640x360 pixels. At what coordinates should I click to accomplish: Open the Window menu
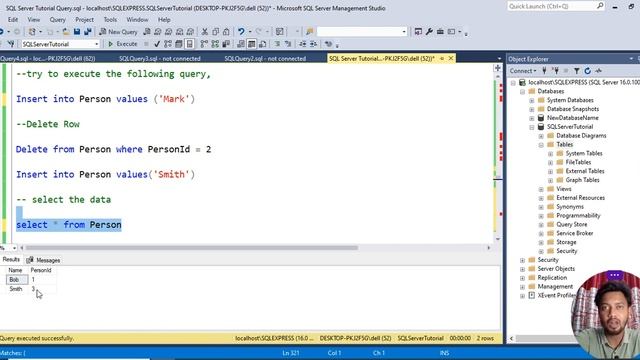click(137, 19)
